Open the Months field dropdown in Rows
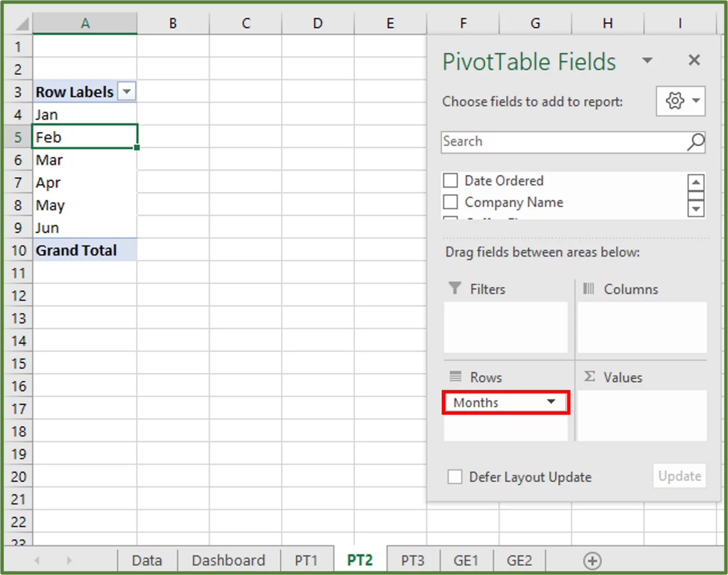This screenshot has height=575, width=728. [x=551, y=402]
